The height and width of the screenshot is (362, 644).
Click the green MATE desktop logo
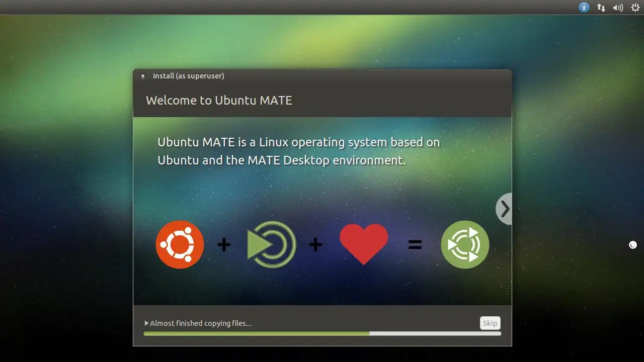(x=272, y=245)
